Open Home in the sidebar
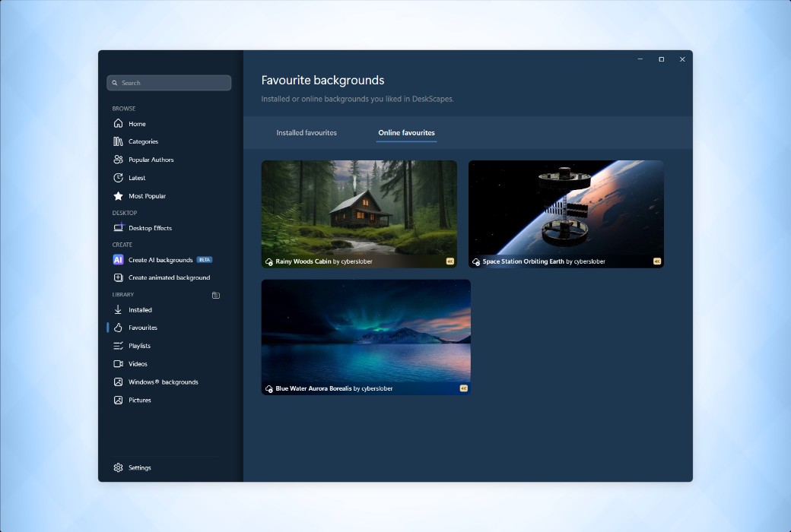The width and height of the screenshot is (791, 532). point(137,124)
